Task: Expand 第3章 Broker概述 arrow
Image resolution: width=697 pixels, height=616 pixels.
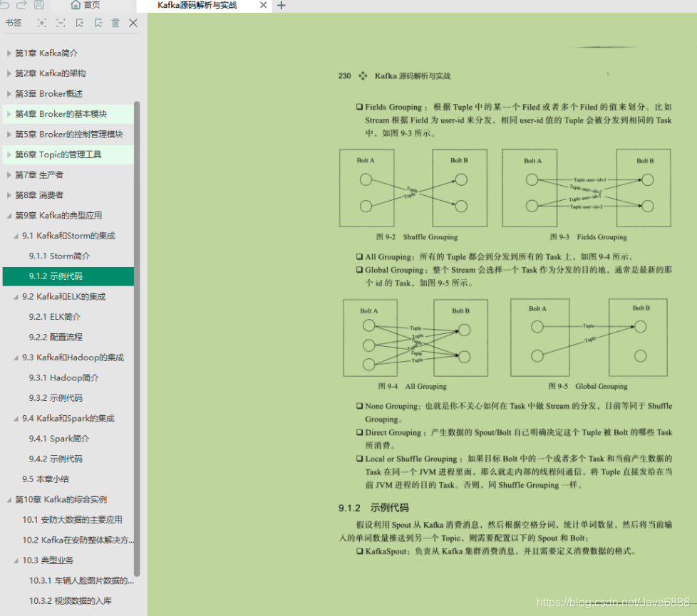Action: (9, 94)
